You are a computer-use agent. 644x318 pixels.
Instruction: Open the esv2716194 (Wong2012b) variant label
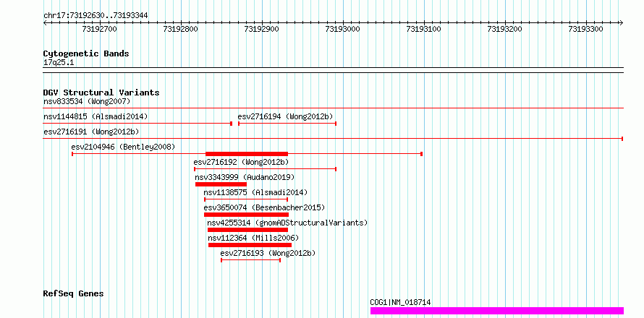tap(287, 116)
